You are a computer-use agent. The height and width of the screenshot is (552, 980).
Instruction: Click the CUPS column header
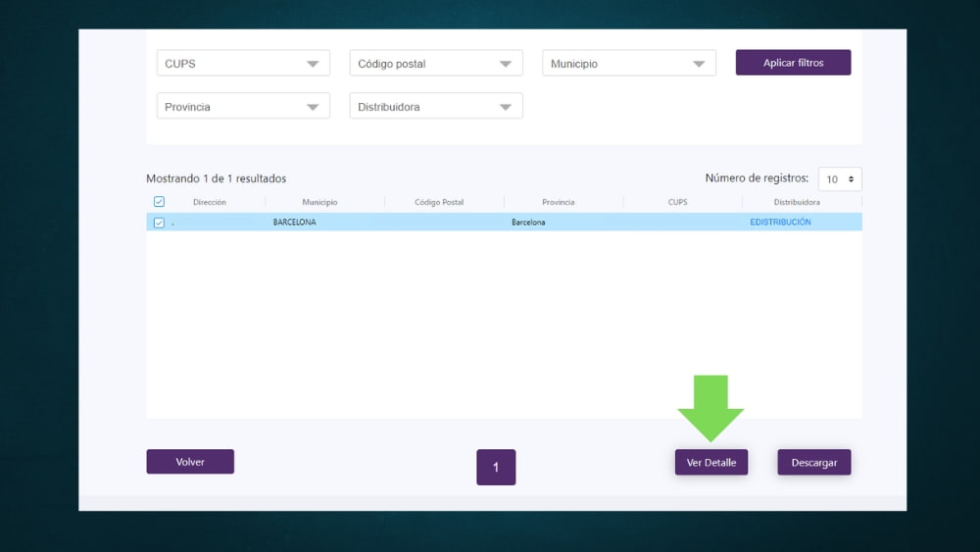pos(677,202)
